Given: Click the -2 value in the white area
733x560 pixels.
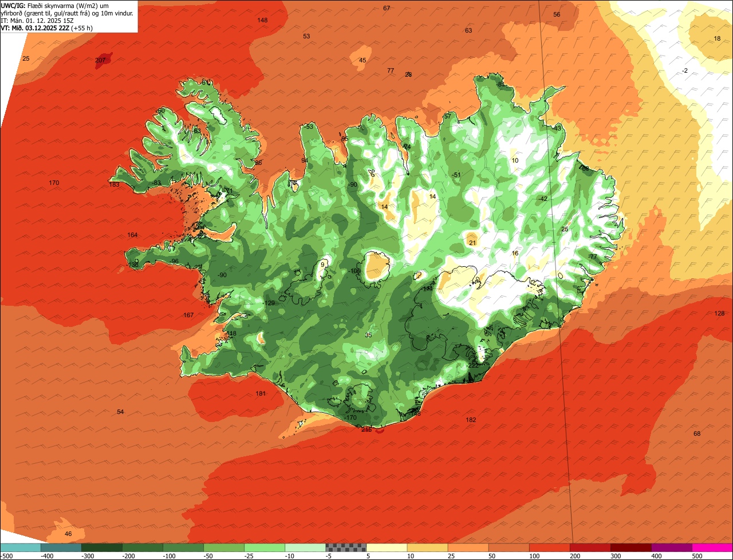Looking at the screenshot, I should pyautogui.click(x=685, y=70).
